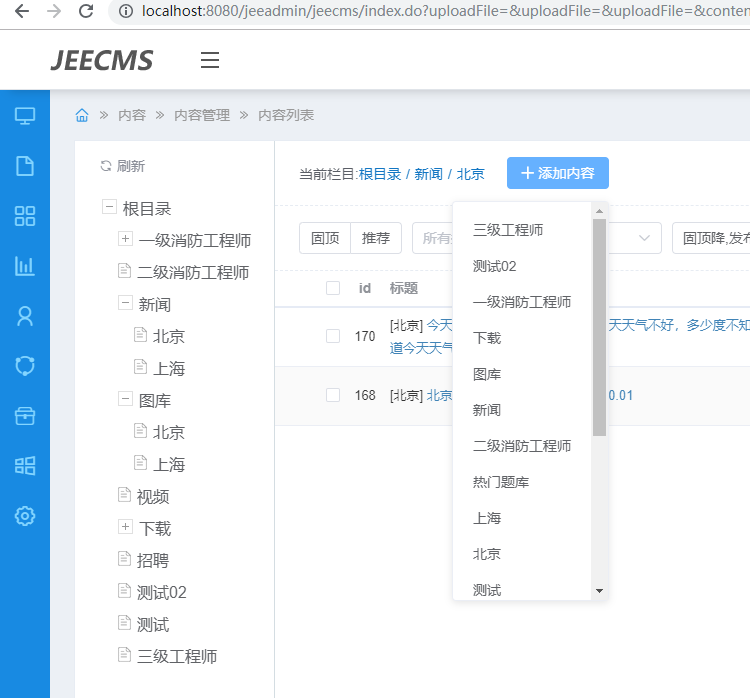The height and width of the screenshot is (698, 750).
Task: Toggle the hamburger menu next to JEECMS
Action: point(210,60)
